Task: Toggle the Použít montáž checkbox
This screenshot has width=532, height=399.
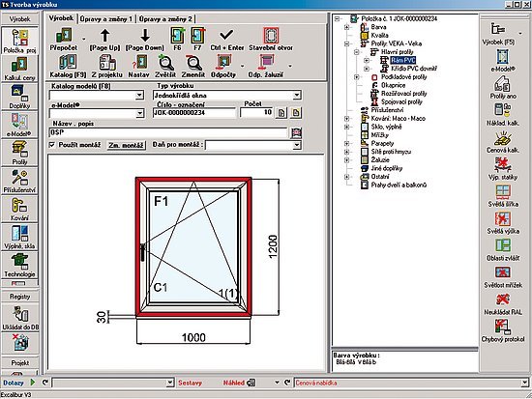Action: pyautogui.click(x=52, y=145)
